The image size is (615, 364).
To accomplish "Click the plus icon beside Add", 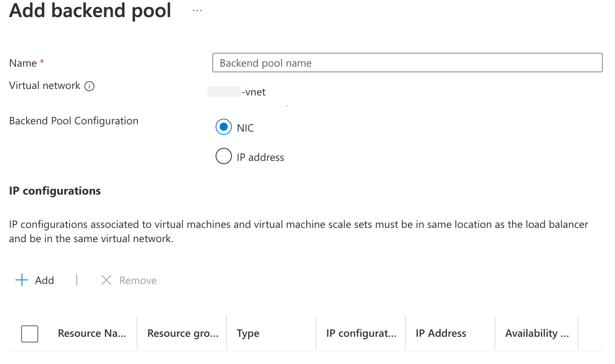I will pos(22,280).
